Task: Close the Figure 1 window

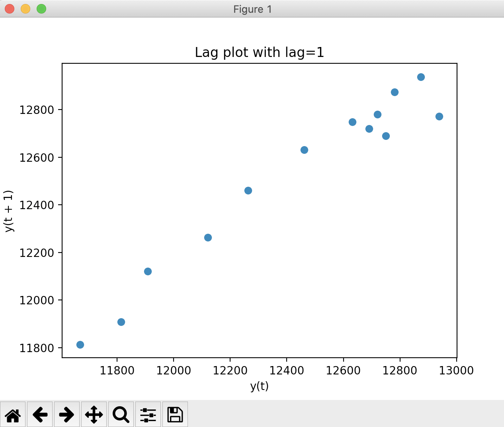Action: [10, 9]
